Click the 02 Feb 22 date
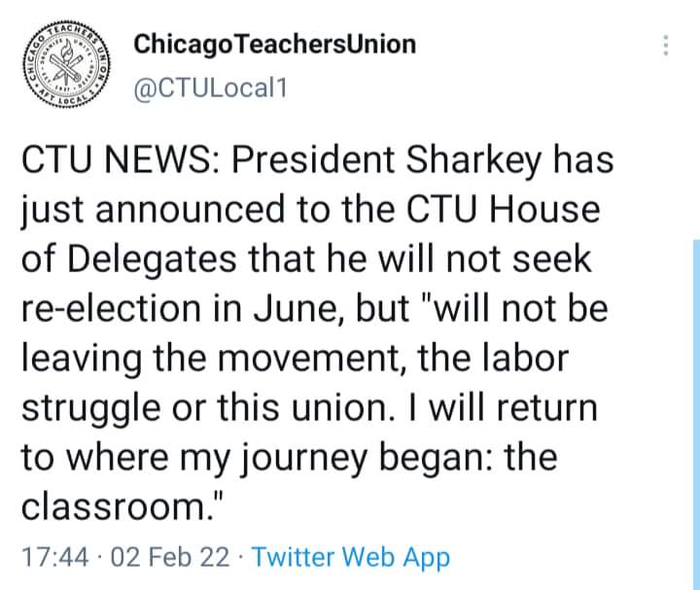Screen dimensions: 700x590 (x=169, y=557)
